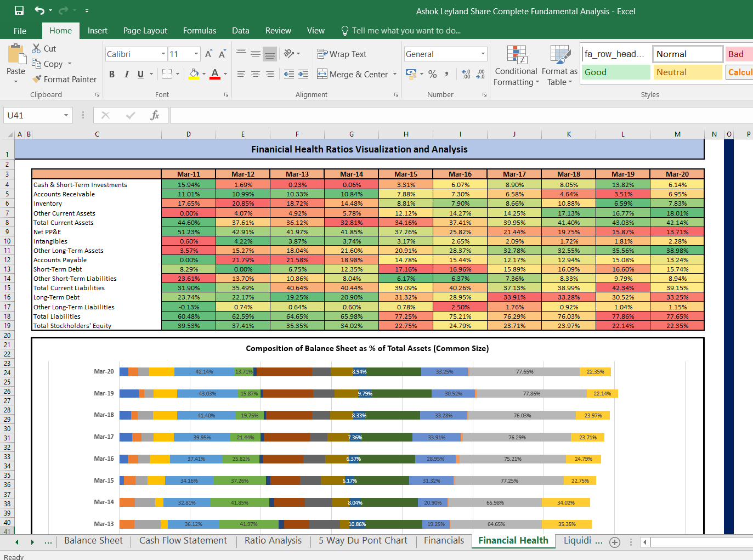Increase decimal places
The width and height of the screenshot is (753, 560).
466,74
